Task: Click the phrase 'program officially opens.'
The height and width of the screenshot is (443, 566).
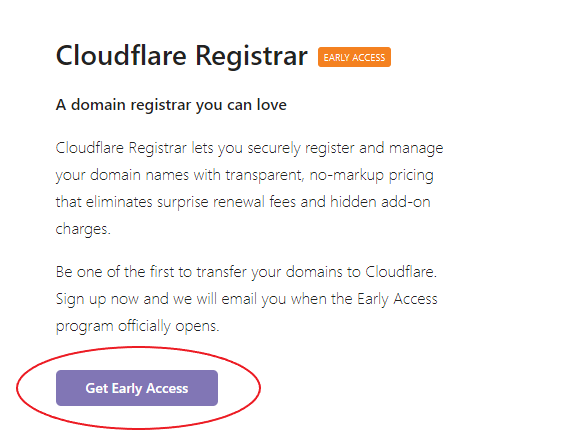Action: click(138, 326)
